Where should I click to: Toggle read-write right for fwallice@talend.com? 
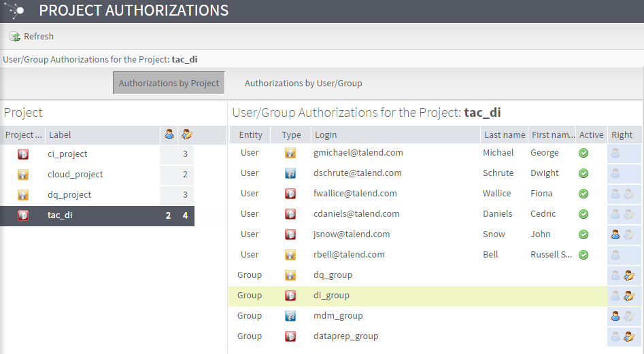click(x=629, y=194)
